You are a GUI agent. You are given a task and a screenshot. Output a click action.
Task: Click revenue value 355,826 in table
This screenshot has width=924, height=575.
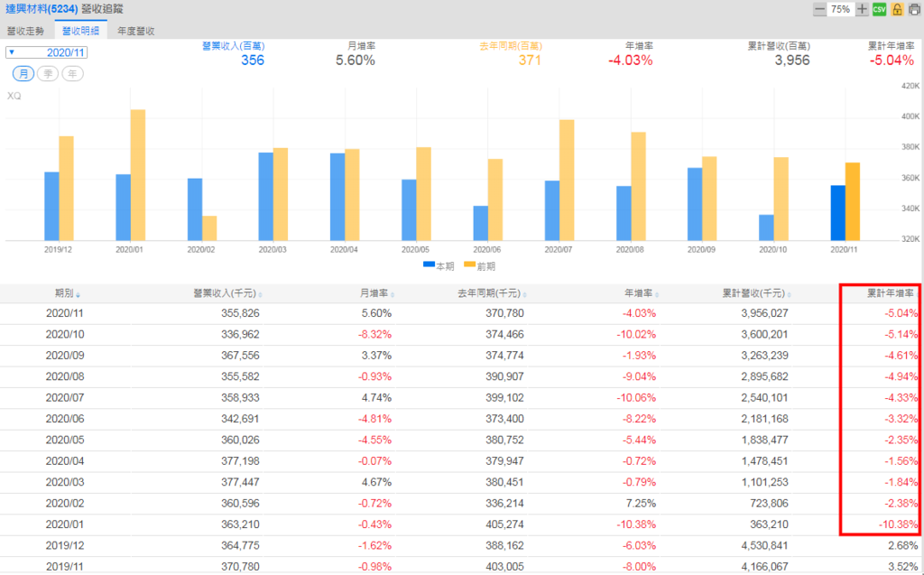pos(240,313)
